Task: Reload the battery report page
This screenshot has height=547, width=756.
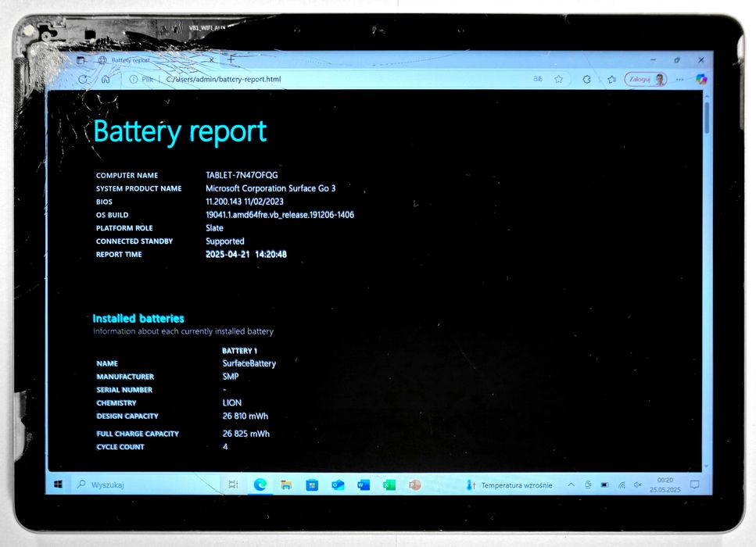Action: pos(83,80)
